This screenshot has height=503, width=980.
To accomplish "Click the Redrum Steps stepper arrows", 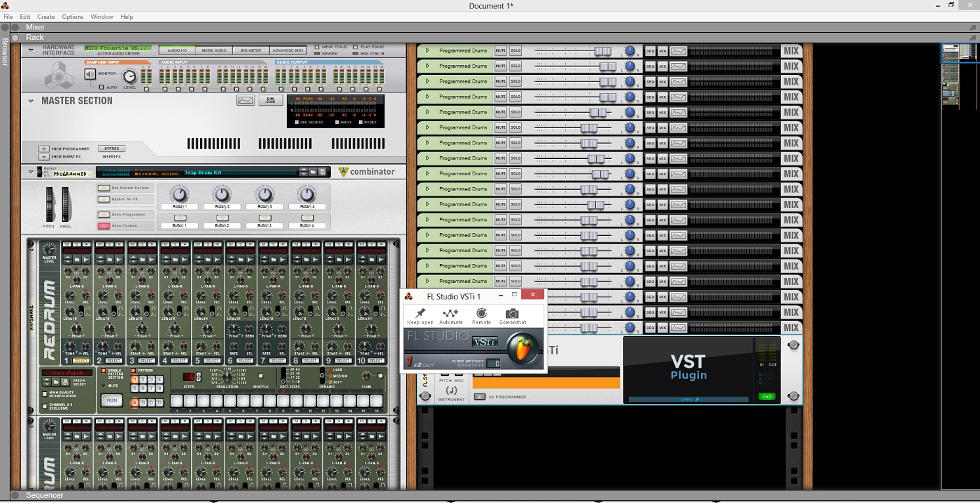I will 200,377.
